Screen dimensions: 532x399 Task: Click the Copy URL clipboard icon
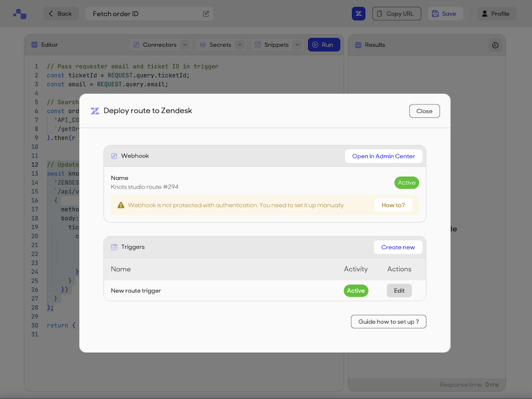coord(379,14)
